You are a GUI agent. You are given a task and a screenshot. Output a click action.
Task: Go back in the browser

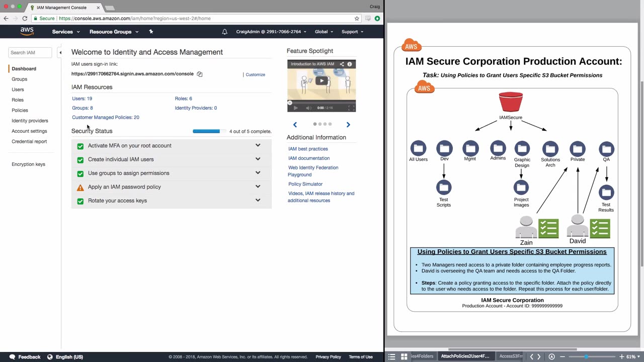[6, 18]
